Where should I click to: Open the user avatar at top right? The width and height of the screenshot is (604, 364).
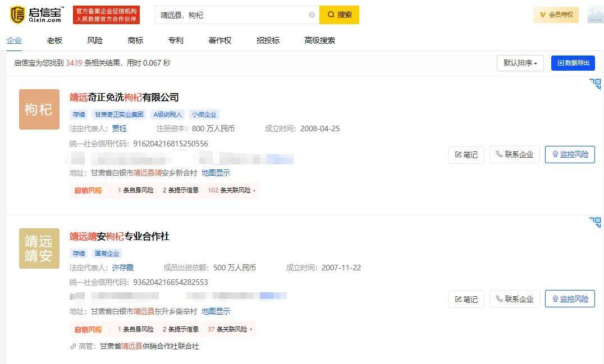tap(596, 15)
